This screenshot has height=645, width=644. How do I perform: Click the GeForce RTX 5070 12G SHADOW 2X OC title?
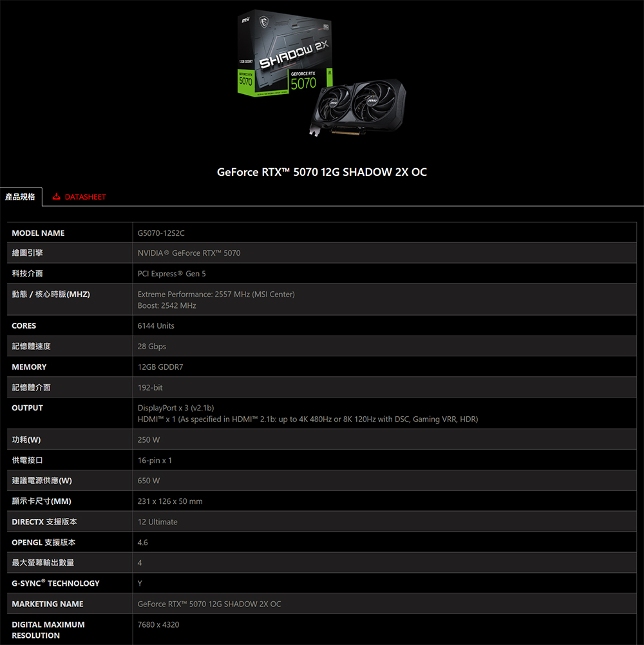[x=322, y=172]
